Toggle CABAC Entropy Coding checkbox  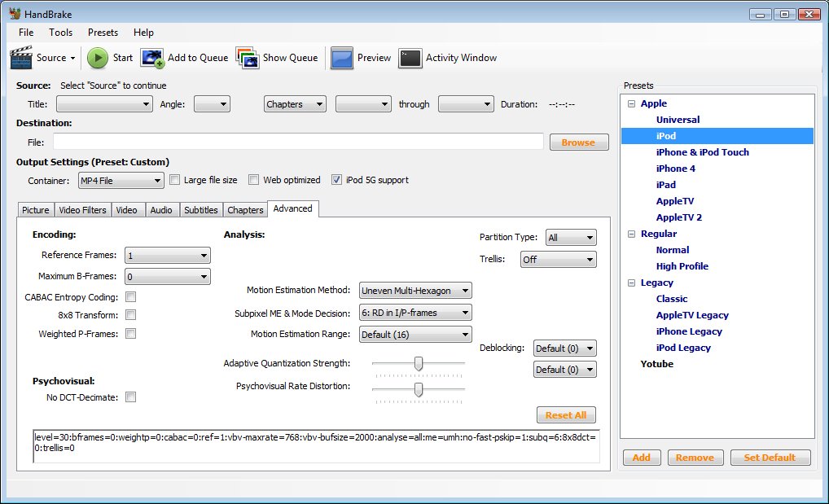(x=130, y=296)
